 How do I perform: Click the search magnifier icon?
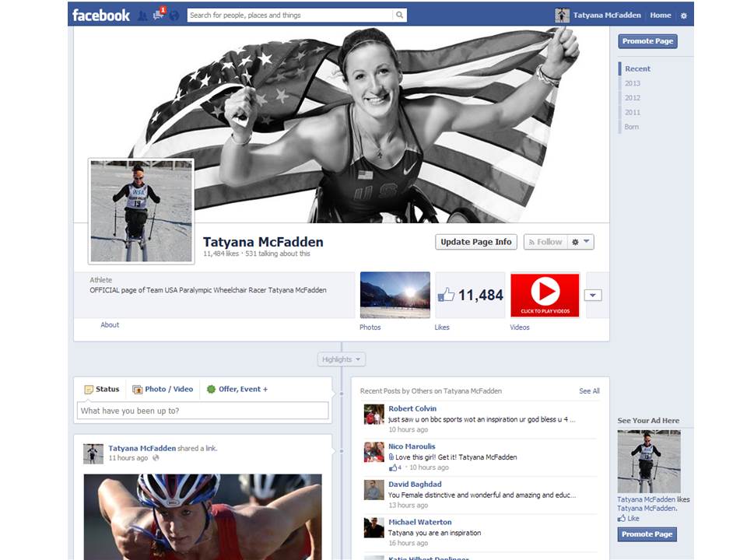[x=400, y=15]
